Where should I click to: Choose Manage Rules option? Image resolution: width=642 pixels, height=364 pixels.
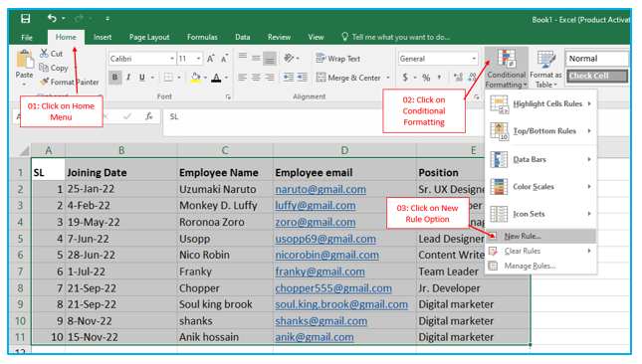coord(540,266)
